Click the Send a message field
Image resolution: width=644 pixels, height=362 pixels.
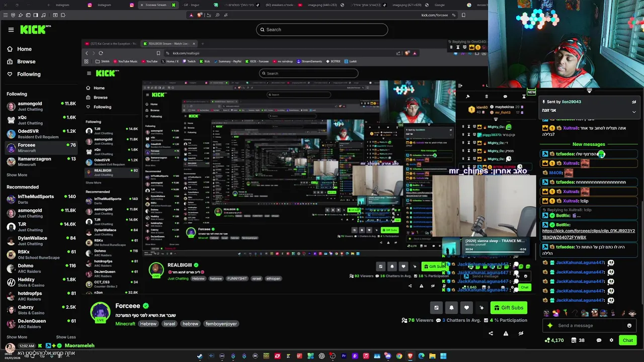[590, 325]
